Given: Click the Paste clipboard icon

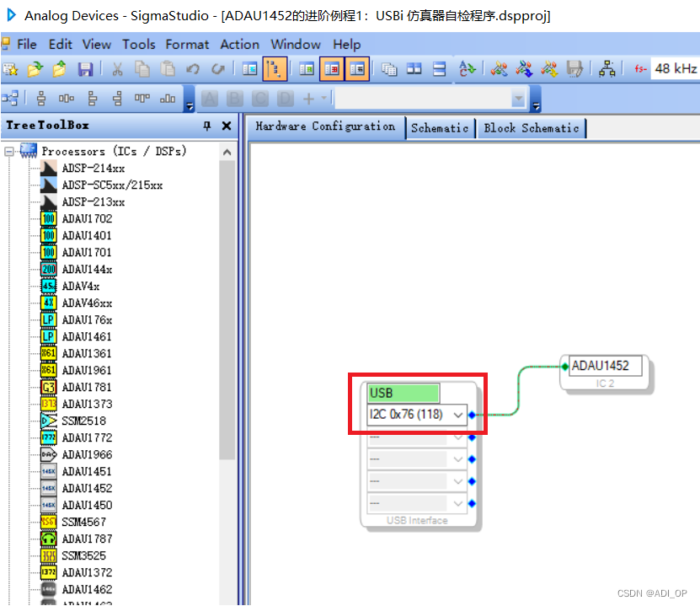Looking at the screenshot, I should point(168,69).
